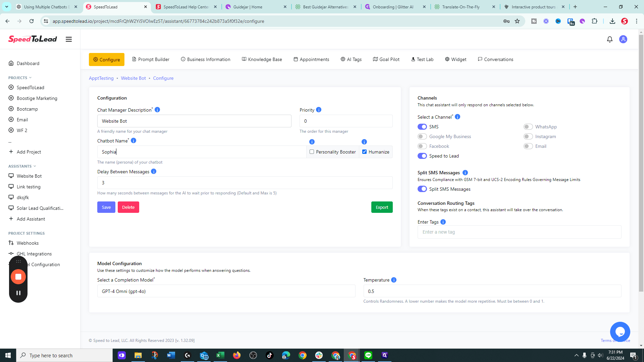Show info for Select a Channel
The height and width of the screenshot is (362, 644).
pos(458,117)
